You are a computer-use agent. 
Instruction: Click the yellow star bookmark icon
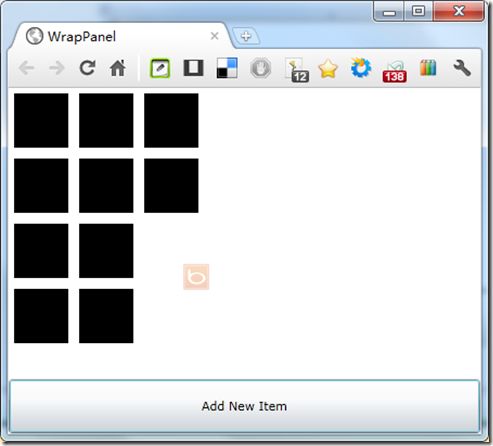click(x=328, y=68)
